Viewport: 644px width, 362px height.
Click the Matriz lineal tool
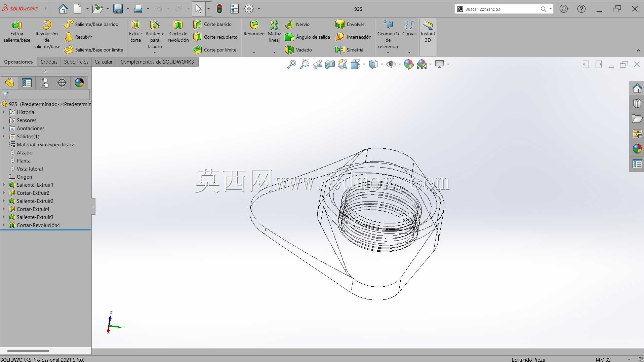(x=274, y=31)
